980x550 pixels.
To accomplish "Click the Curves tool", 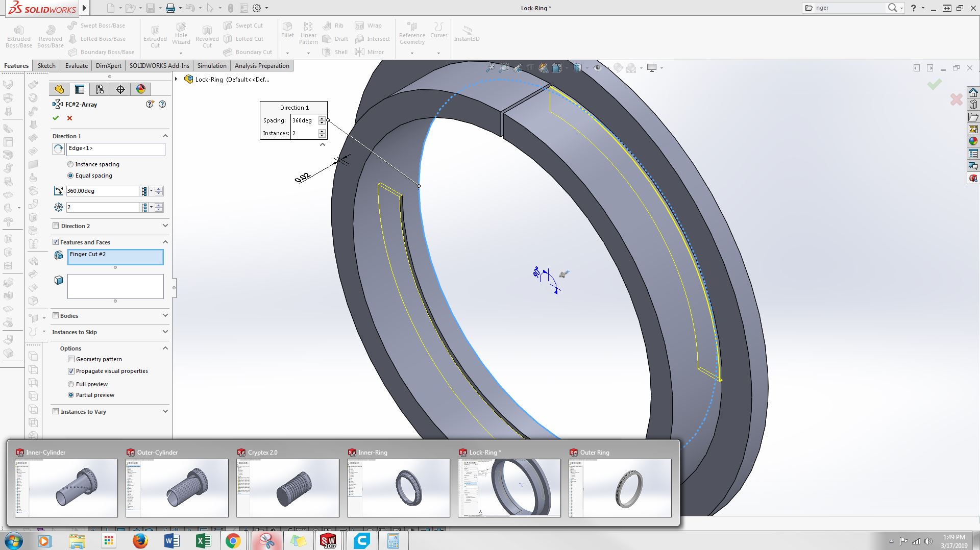I will click(x=439, y=30).
